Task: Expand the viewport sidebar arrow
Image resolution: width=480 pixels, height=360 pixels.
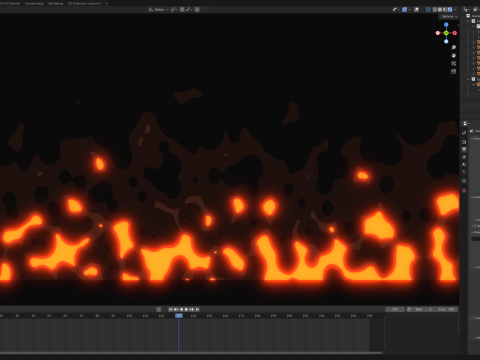Action: pyautogui.click(x=458, y=25)
